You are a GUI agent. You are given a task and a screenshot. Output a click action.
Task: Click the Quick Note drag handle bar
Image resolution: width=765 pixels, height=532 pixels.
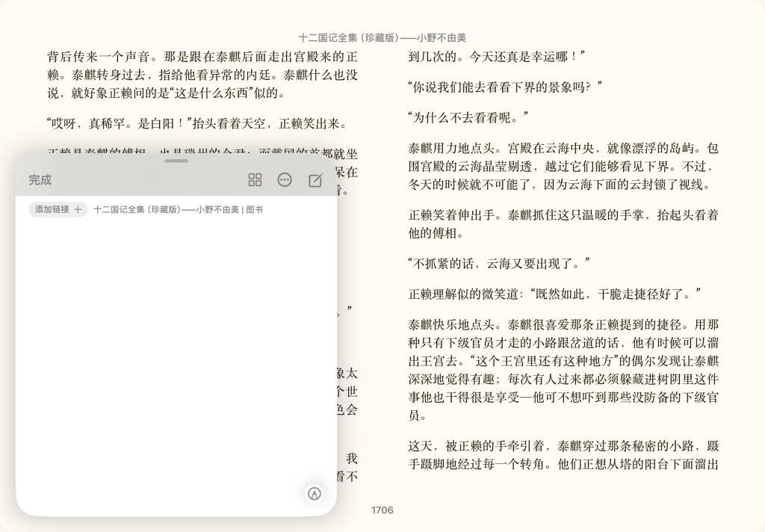[176, 161]
